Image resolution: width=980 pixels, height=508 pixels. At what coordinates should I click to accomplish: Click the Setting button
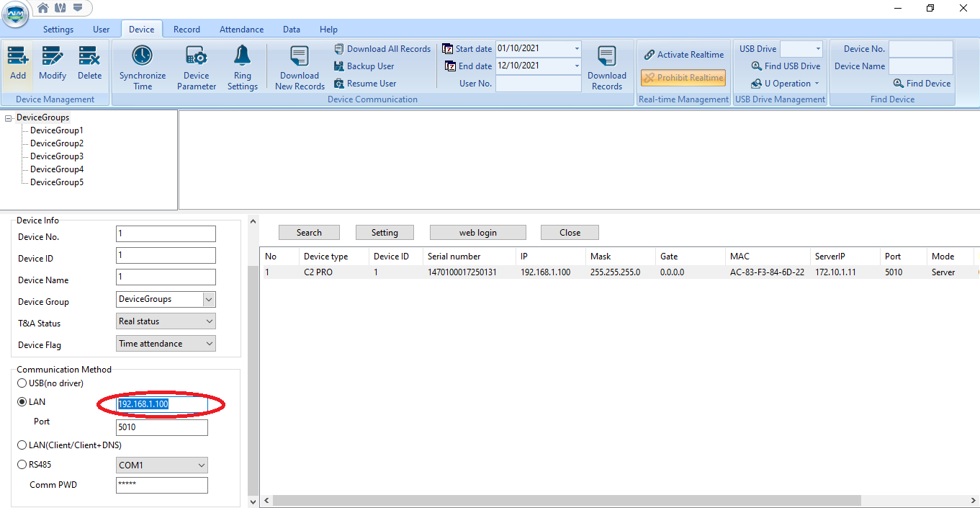coord(385,232)
